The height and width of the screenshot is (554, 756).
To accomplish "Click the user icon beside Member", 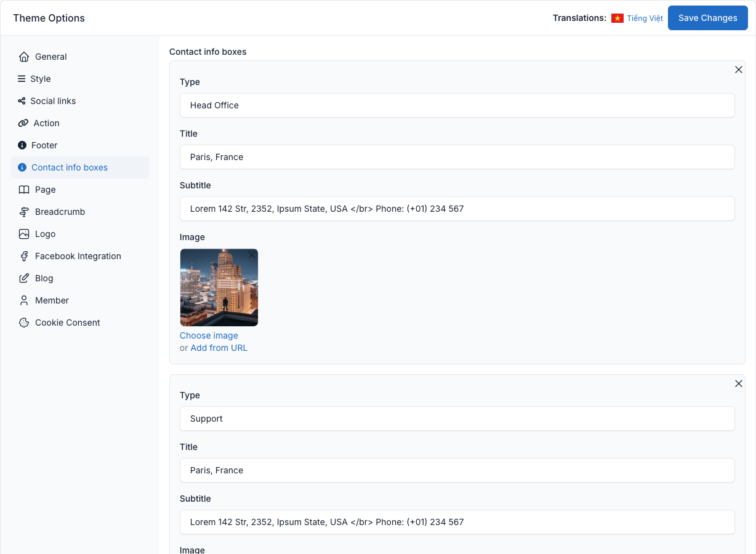I will 24,300.
